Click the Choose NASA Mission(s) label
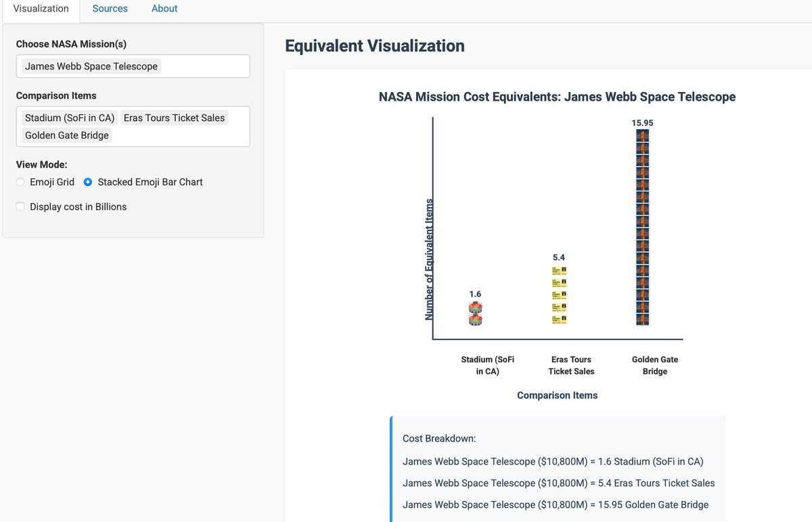The height and width of the screenshot is (522, 812). coord(71,44)
